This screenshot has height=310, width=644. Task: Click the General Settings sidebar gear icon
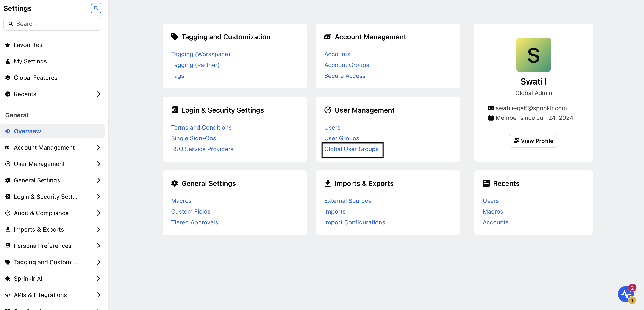coord(8,180)
